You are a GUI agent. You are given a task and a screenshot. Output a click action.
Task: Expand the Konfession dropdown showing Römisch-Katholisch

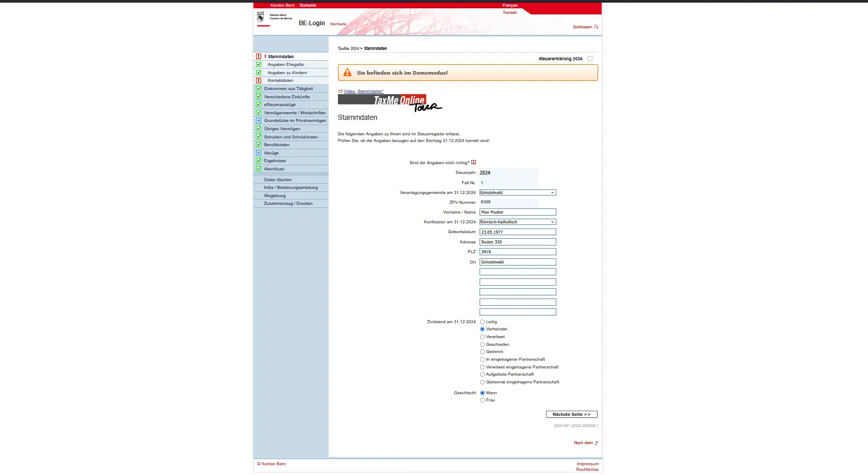pos(517,222)
